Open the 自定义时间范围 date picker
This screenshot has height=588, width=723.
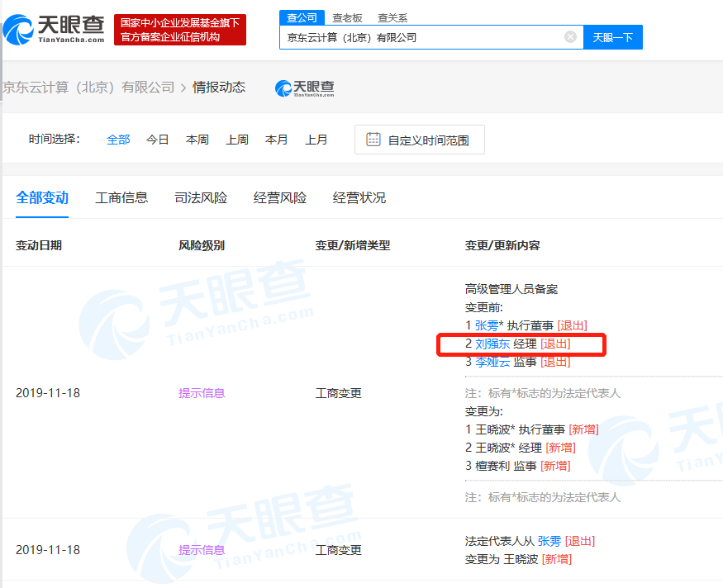[428, 140]
